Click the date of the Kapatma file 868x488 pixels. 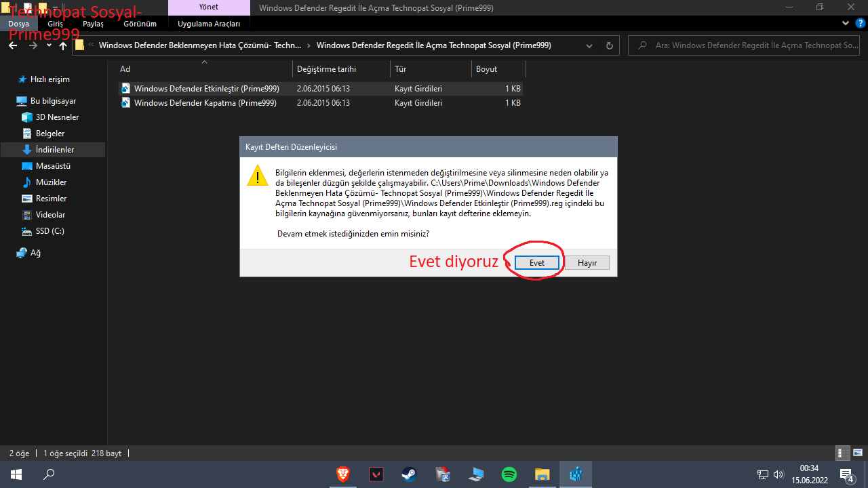point(323,103)
